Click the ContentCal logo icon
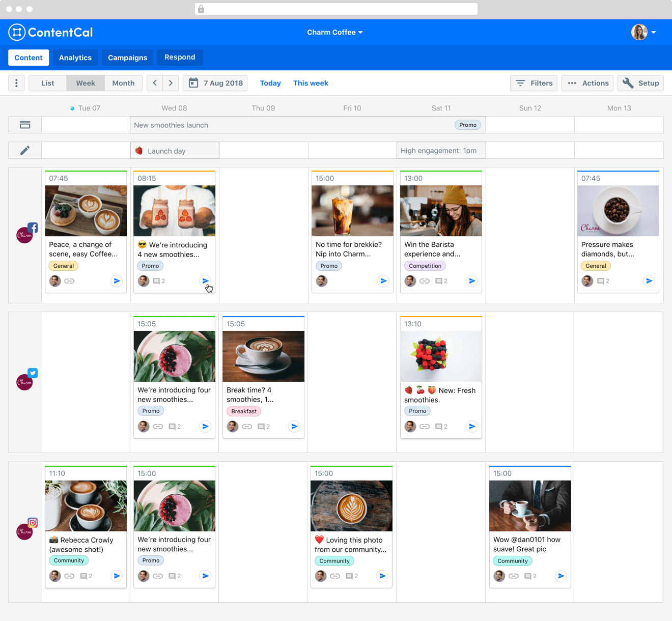The width and height of the screenshot is (672, 621). 17,33
